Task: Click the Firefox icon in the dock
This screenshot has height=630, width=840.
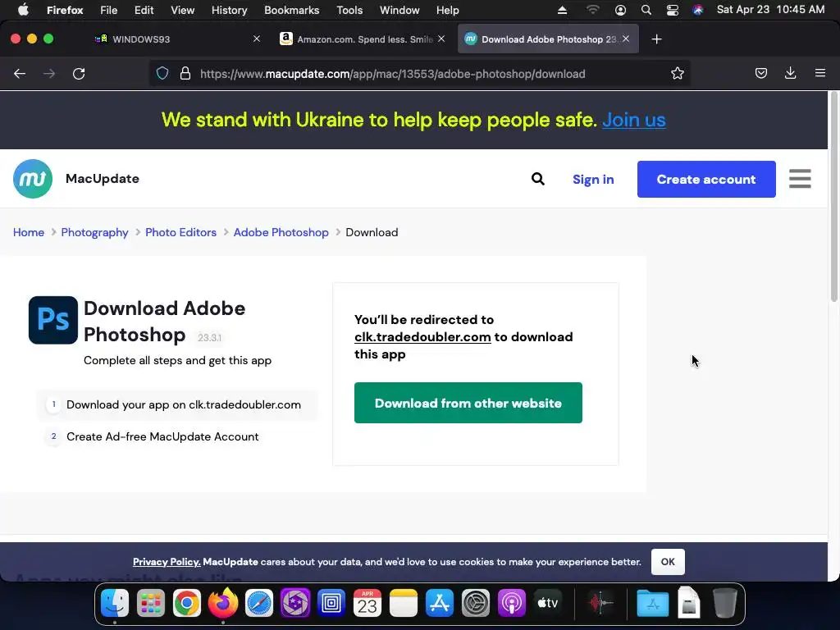Action: point(223,603)
